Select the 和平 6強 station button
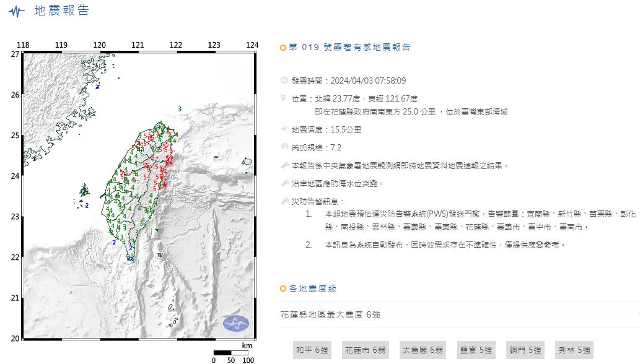Image resolution: width=640 pixels, height=364 pixels. (312, 350)
